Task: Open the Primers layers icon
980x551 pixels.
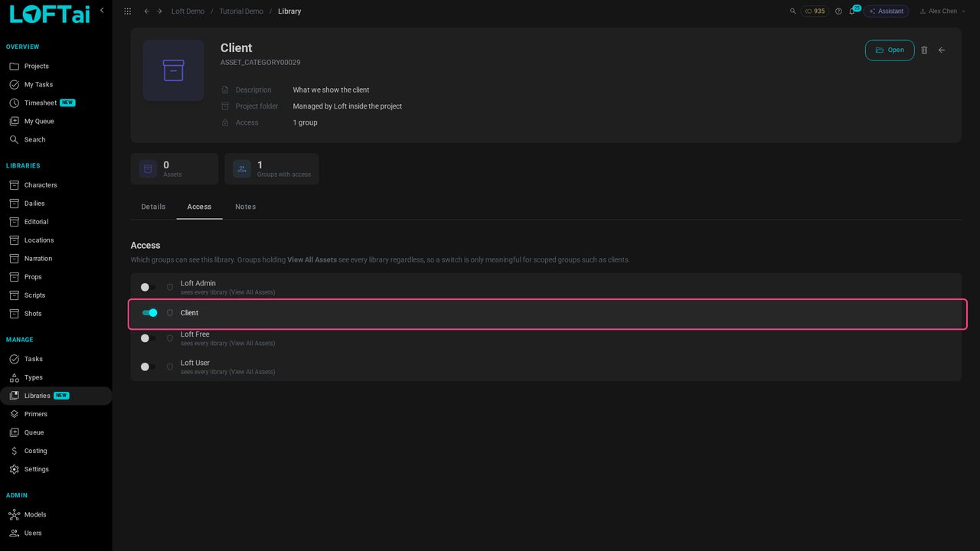Action: coord(14,414)
